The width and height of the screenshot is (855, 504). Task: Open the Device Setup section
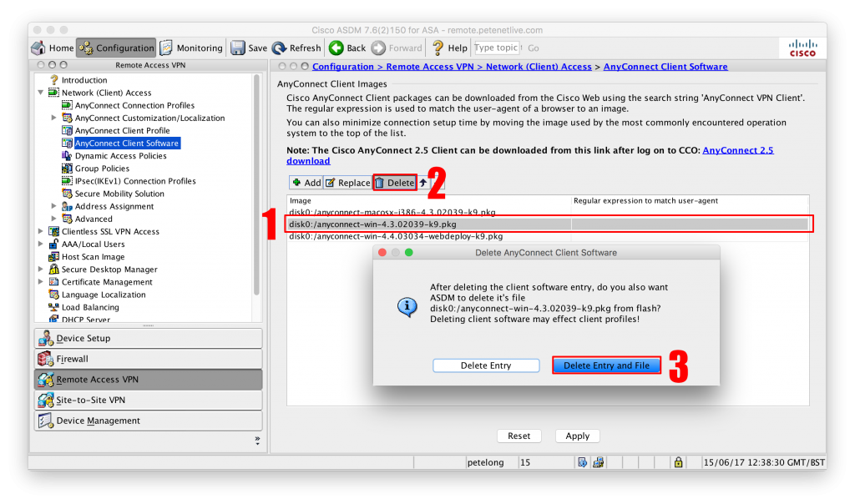(149, 338)
